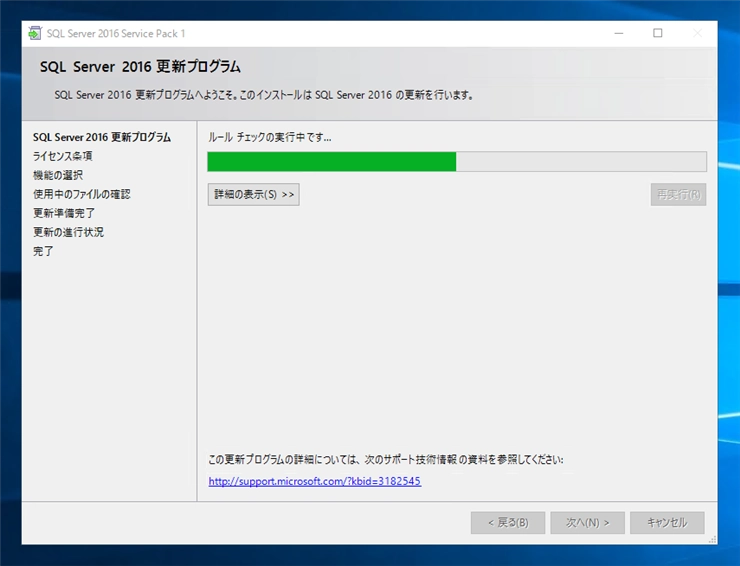740x566 pixels.
Task: Select 完了 step in sidebar
Action: pyautogui.click(x=43, y=251)
